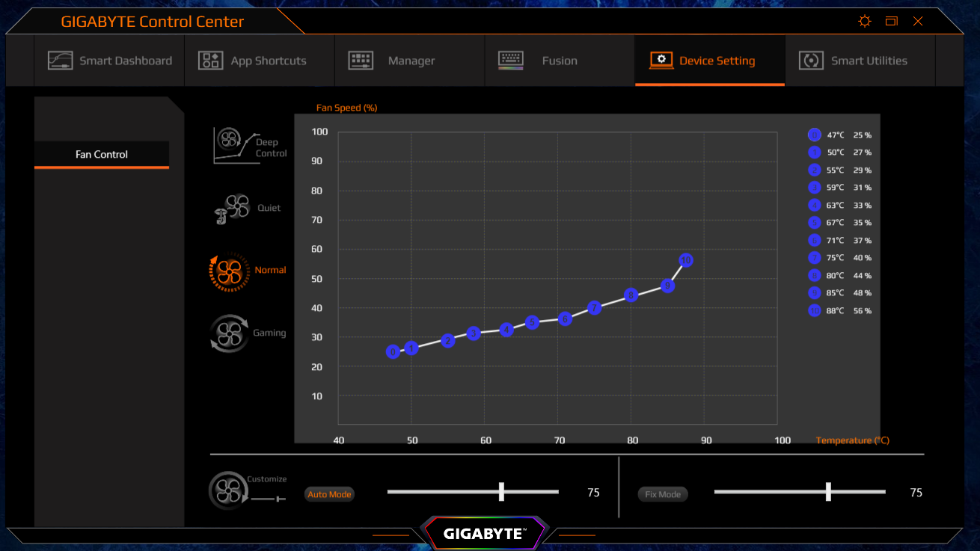Select the Normal fan mode icon

(229, 271)
